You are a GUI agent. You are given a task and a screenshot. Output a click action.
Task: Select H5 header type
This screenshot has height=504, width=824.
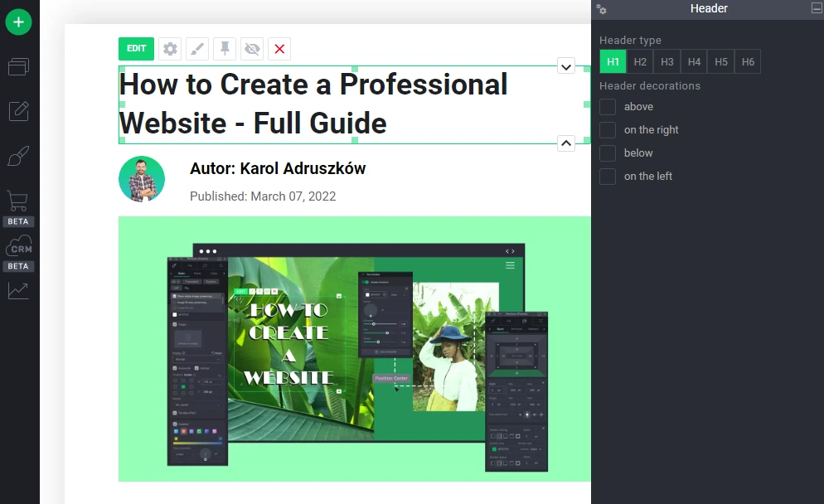click(x=721, y=62)
